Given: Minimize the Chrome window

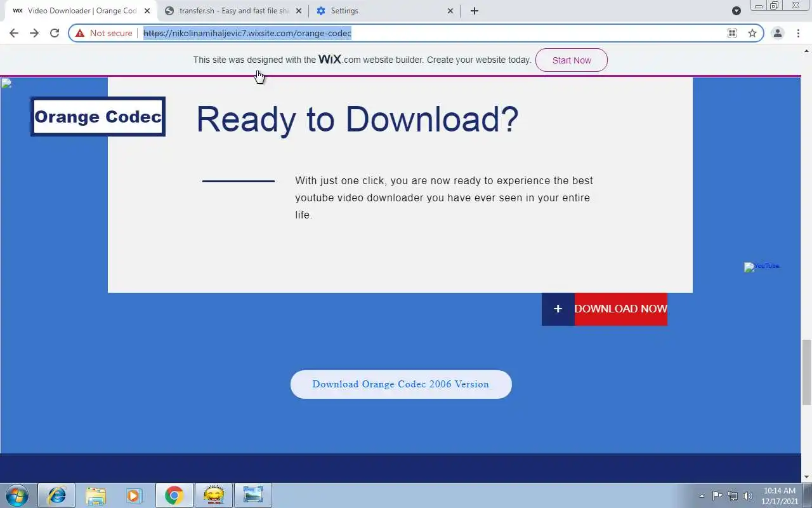Looking at the screenshot, I should pyautogui.click(x=758, y=6).
